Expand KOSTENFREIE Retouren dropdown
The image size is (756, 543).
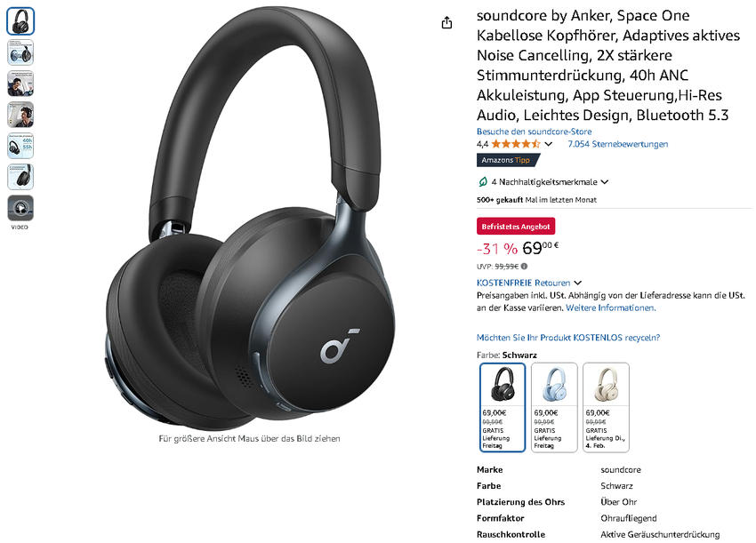point(577,283)
